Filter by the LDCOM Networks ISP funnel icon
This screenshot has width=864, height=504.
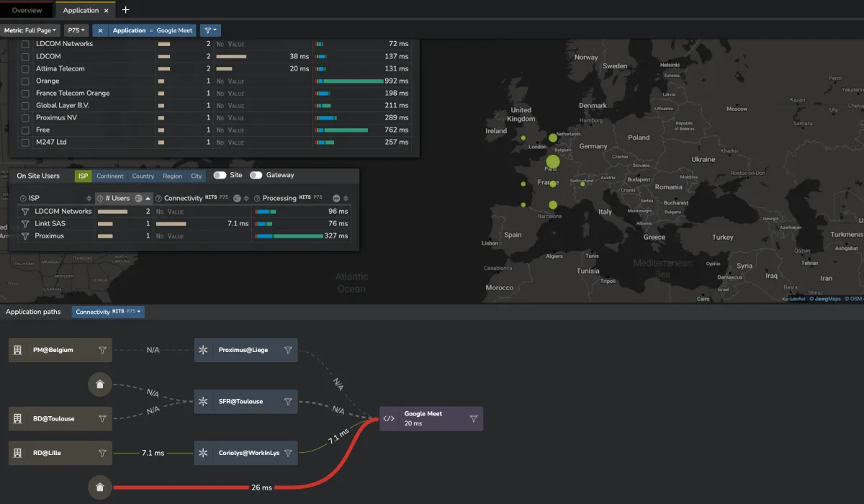[25, 212]
